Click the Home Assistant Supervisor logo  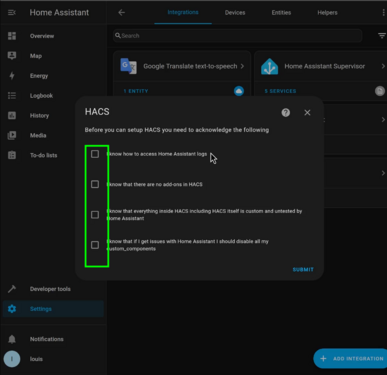coord(269,66)
